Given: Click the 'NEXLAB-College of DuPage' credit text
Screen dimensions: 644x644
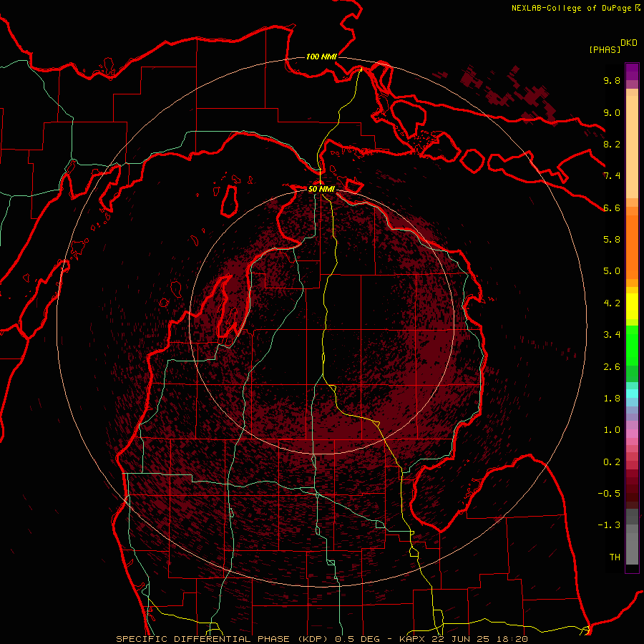Looking at the screenshot, I should (x=571, y=8).
